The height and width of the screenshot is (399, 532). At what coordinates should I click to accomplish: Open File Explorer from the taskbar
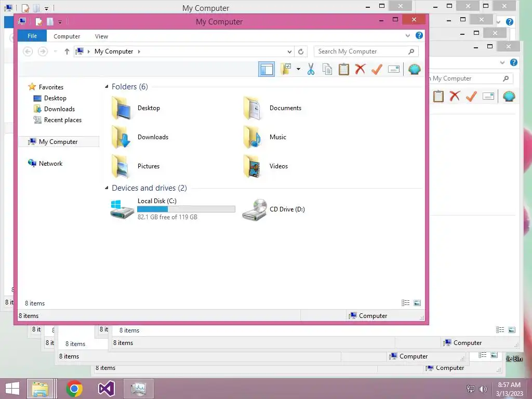pyautogui.click(x=40, y=389)
